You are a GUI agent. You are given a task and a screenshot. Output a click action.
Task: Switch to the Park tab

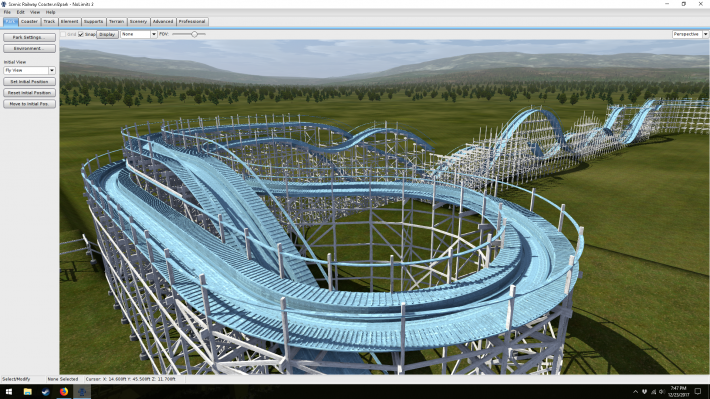10,22
